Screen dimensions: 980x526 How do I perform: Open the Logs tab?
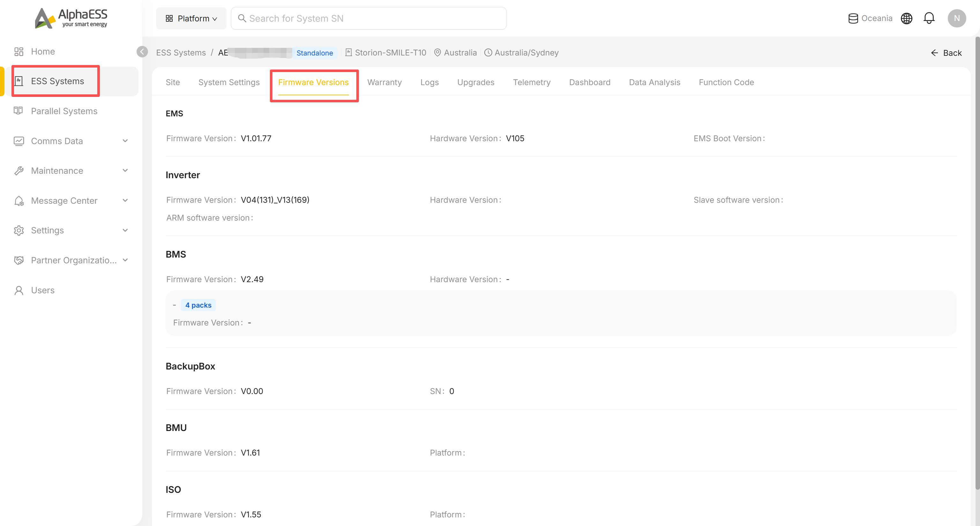tap(429, 82)
